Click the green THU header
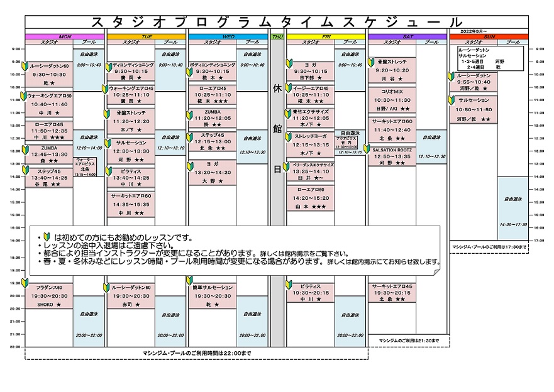The image size is (554, 392). (277, 36)
